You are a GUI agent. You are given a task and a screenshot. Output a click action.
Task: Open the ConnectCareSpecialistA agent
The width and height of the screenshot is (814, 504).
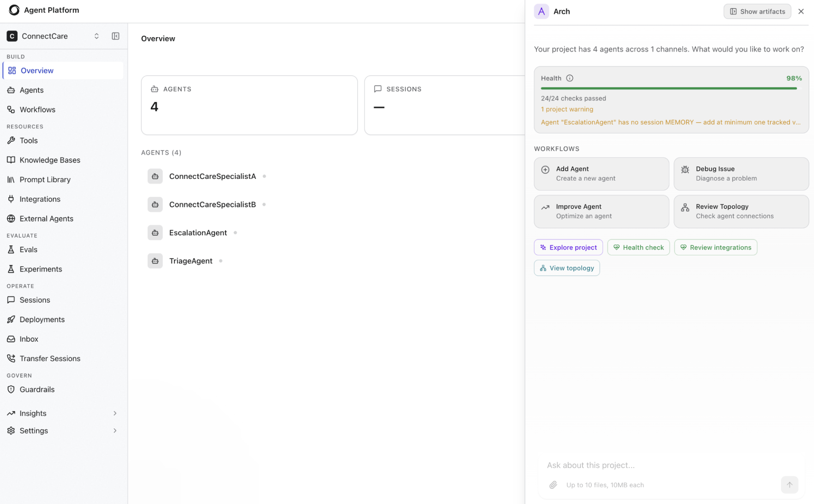tap(212, 176)
